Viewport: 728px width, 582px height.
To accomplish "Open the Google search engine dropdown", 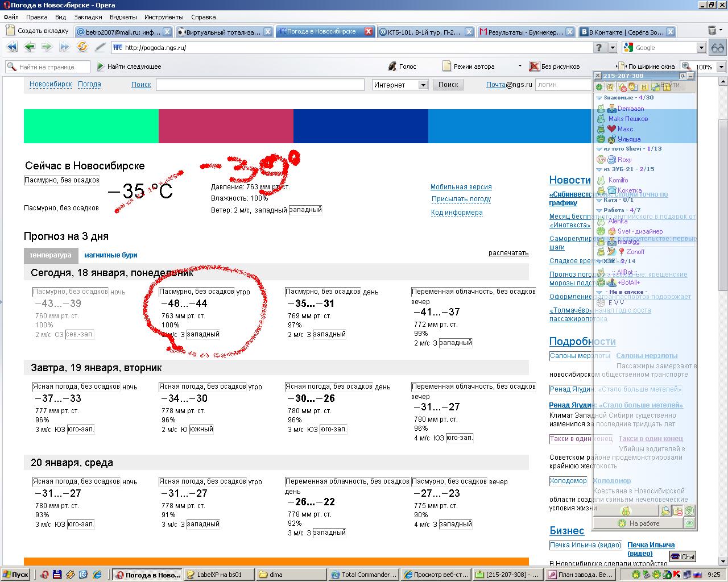I will click(701, 48).
